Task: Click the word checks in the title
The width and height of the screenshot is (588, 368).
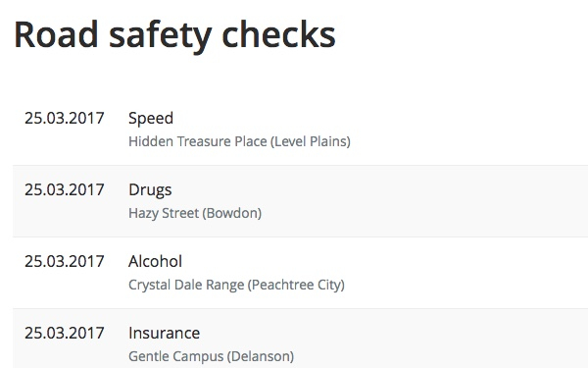Action: (x=278, y=34)
